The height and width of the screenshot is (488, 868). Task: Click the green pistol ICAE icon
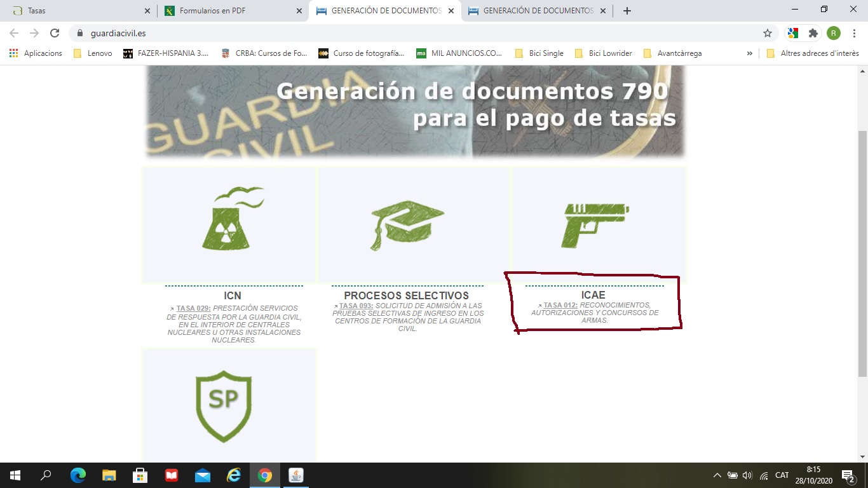[x=595, y=224]
